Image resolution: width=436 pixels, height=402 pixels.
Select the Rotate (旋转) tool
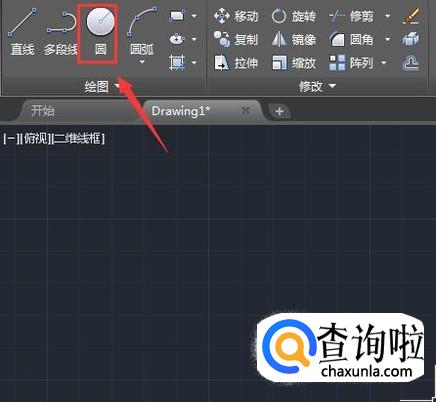pyautogui.click(x=294, y=16)
